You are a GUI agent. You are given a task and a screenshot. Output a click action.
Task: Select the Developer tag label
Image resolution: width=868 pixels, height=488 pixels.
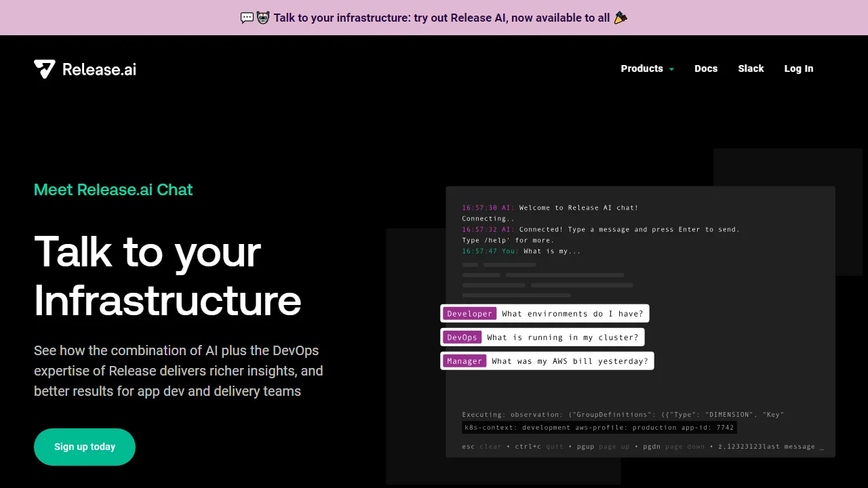click(x=469, y=313)
